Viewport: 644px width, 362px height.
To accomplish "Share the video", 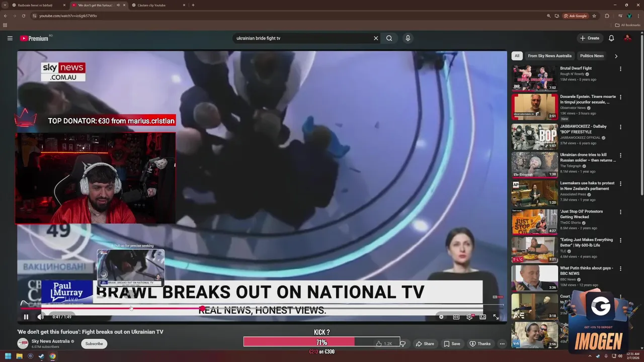I will coord(425,344).
